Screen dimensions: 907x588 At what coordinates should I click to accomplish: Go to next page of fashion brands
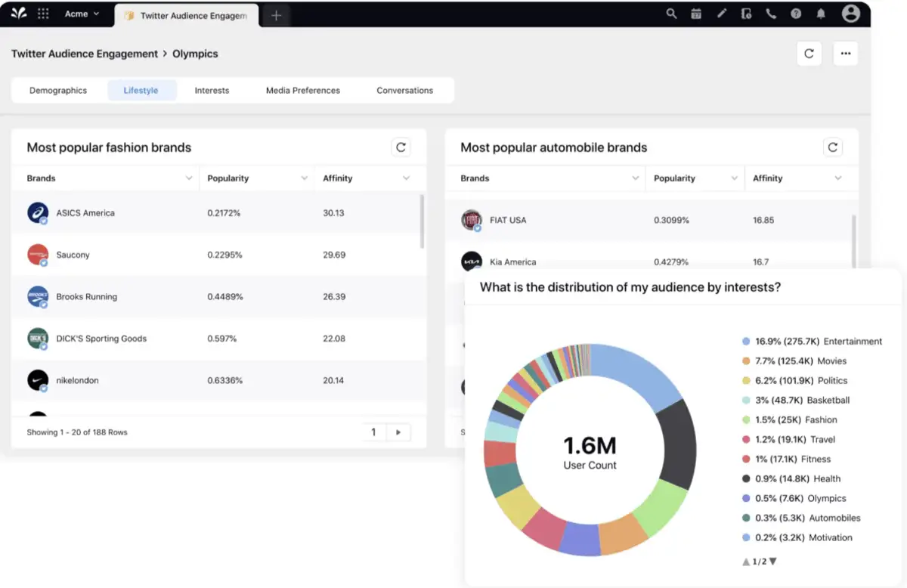pos(398,432)
